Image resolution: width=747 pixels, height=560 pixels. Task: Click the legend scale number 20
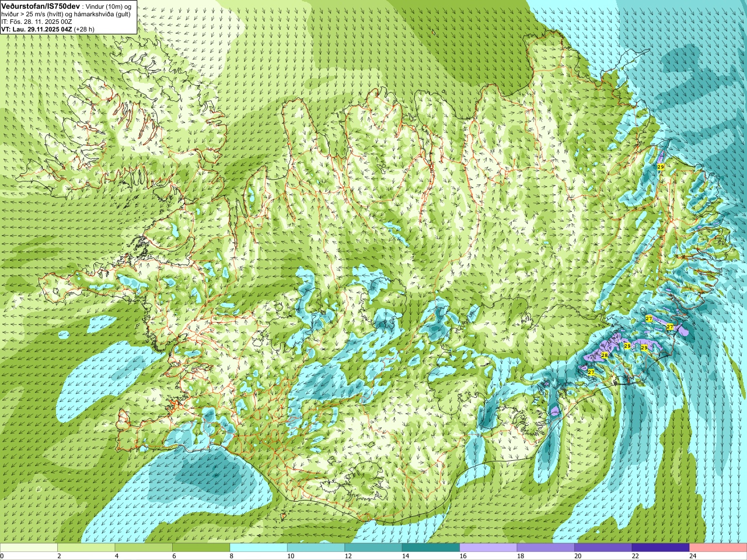[x=578, y=556]
